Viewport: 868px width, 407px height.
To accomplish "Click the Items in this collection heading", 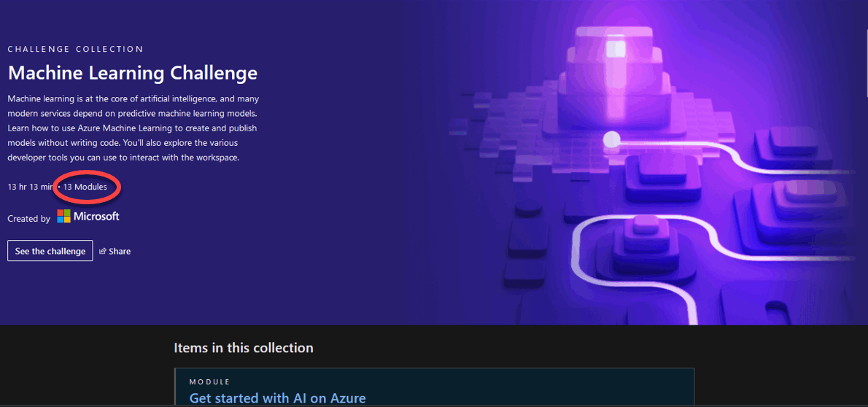I will [x=244, y=348].
